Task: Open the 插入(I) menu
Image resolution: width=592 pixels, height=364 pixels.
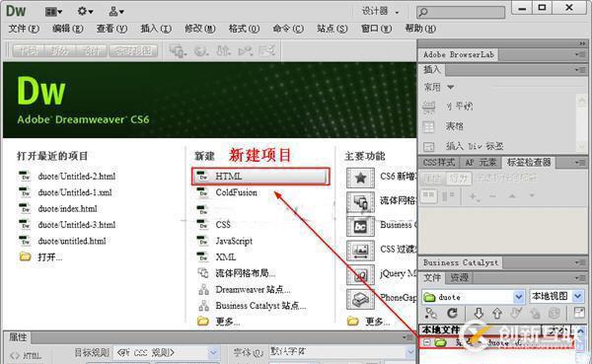Action: coord(156,29)
